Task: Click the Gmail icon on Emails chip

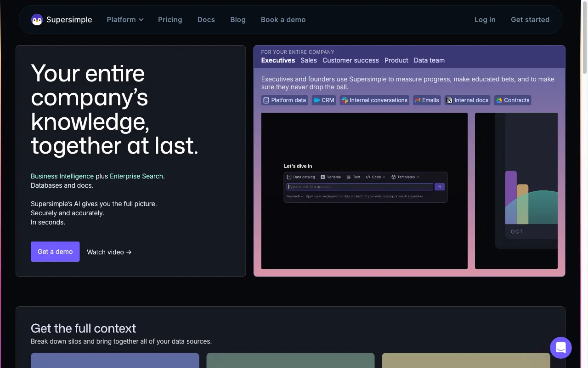Action: tap(418, 100)
